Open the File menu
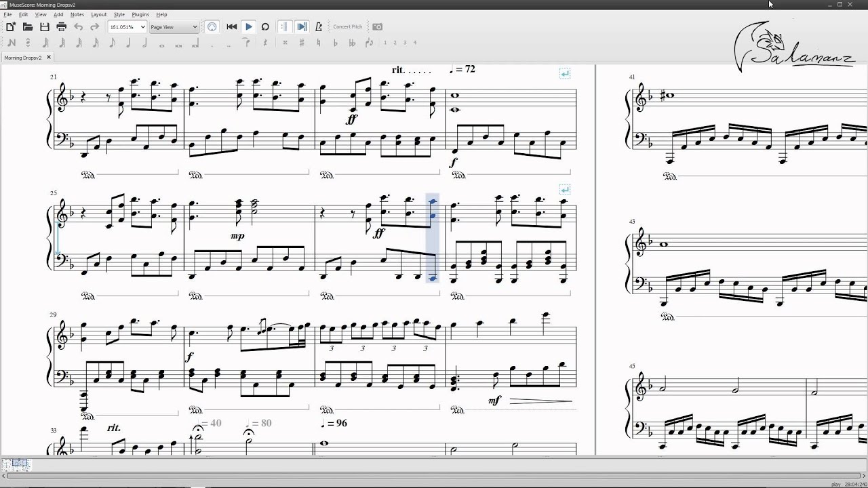Screen dimensions: 868x488 click(7, 14)
